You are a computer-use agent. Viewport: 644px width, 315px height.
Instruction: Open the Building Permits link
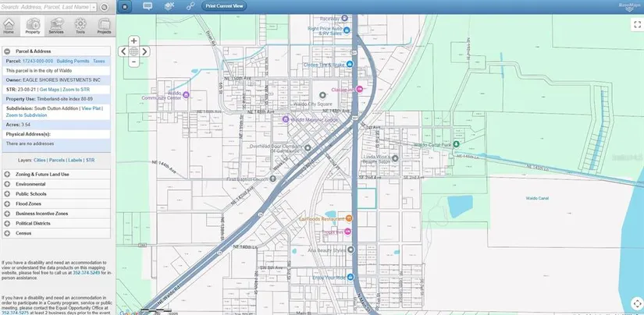pyautogui.click(x=73, y=60)
